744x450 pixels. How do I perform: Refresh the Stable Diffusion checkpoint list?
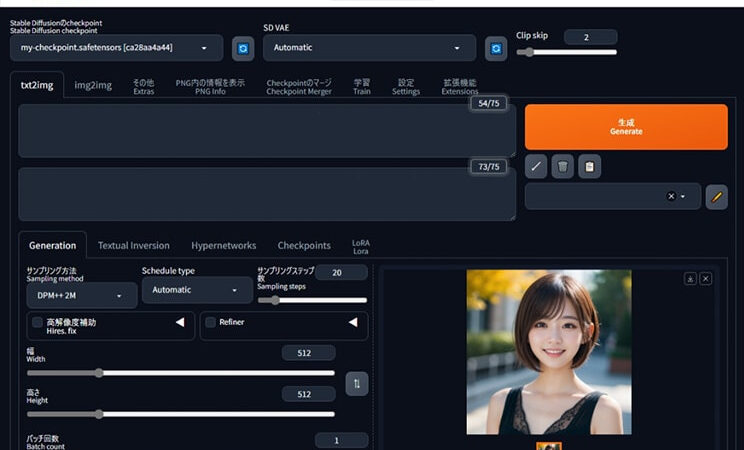243,48
